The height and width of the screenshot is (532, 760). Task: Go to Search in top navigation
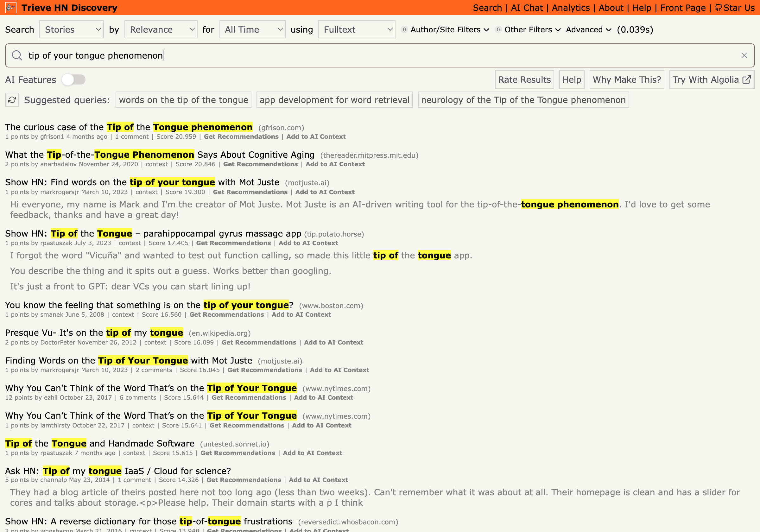(487, 8)
